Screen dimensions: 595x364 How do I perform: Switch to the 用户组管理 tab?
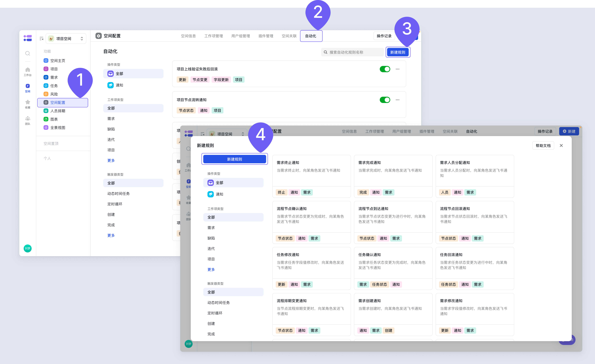pos(241,36)
